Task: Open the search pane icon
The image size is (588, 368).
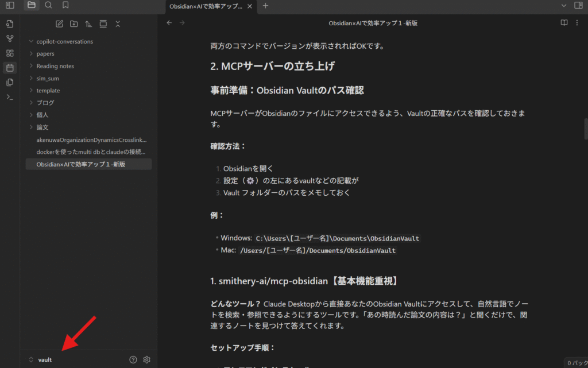Action: [48, 5]
